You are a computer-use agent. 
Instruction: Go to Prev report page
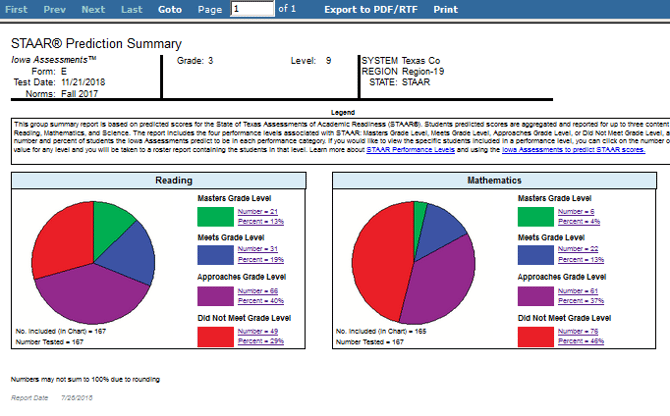click(54, 9)
